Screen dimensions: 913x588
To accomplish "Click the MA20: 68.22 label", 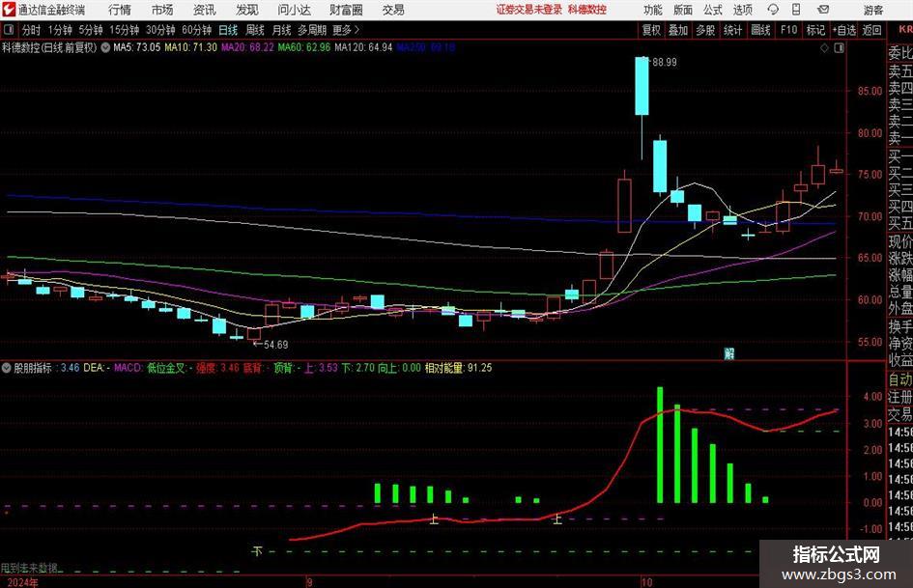I will pyautogui.click(x=247, y=47).
